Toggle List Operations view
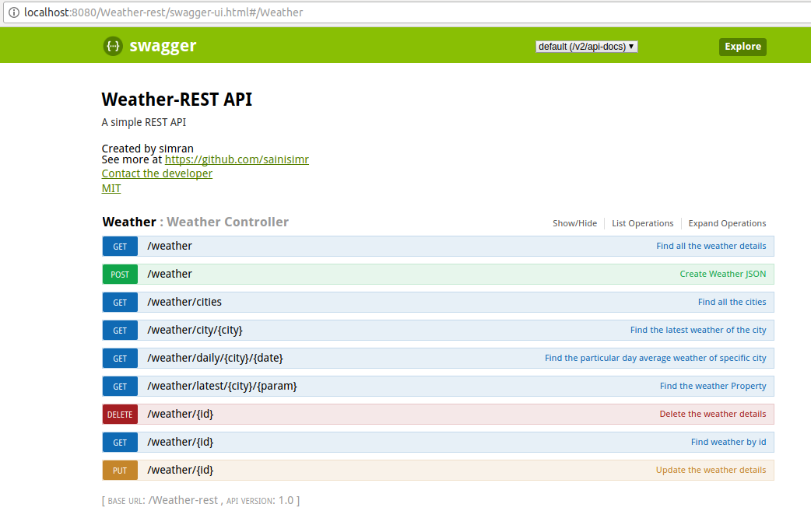 [642, 223]
